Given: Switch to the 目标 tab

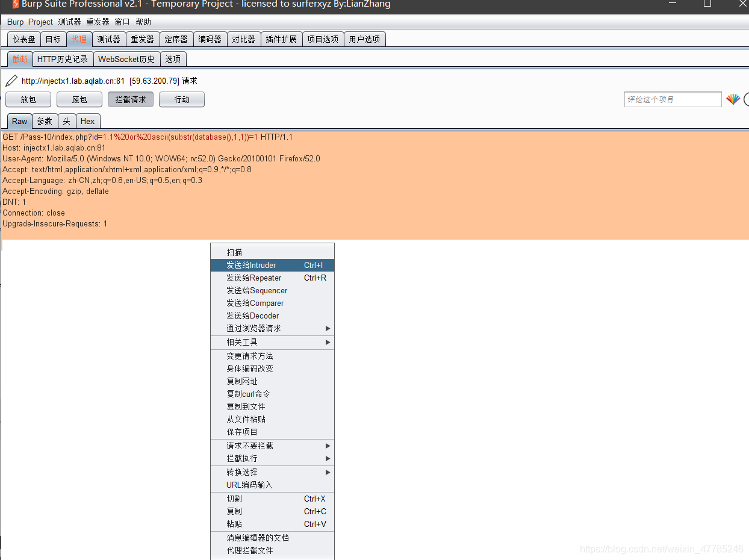Looking at the screenshot, I should pyautogui.click(x=53, y=39).
